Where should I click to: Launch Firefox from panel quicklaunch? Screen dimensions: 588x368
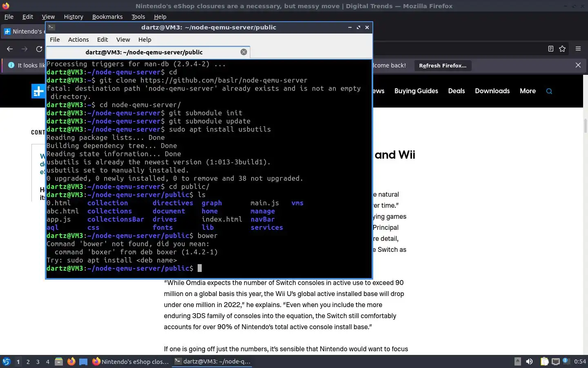point(71,361)
